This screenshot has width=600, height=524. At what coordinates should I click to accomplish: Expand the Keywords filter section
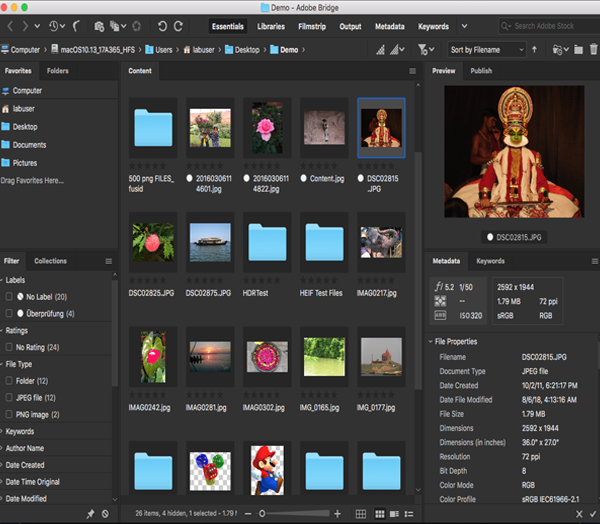(22, 432)
